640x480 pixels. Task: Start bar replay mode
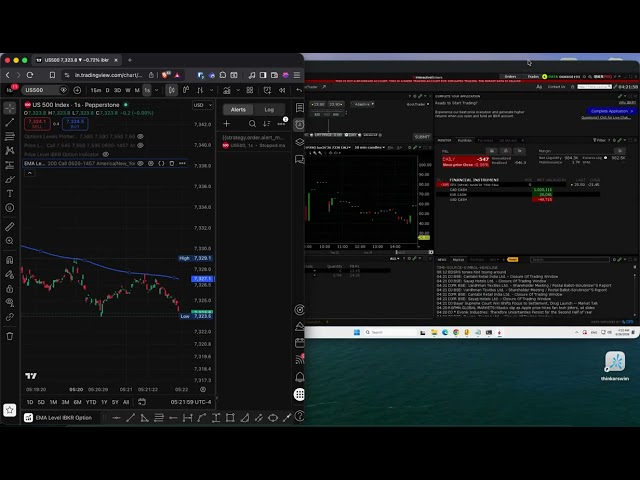click(282, 90)
